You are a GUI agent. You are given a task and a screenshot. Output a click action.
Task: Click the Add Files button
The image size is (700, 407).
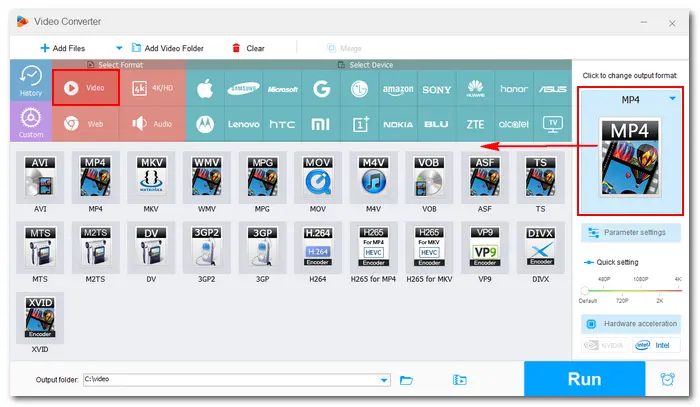[63, 48]
